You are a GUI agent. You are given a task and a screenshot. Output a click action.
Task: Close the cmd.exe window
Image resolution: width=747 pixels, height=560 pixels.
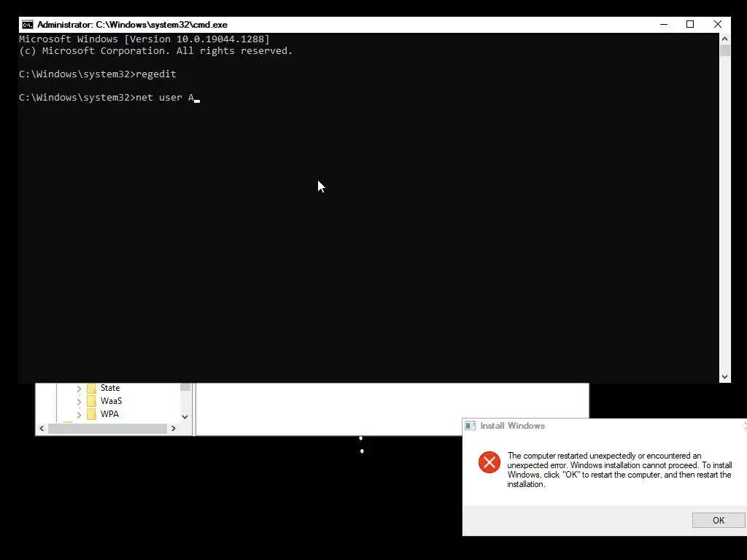pyautogui.click(x=718, y=24)
